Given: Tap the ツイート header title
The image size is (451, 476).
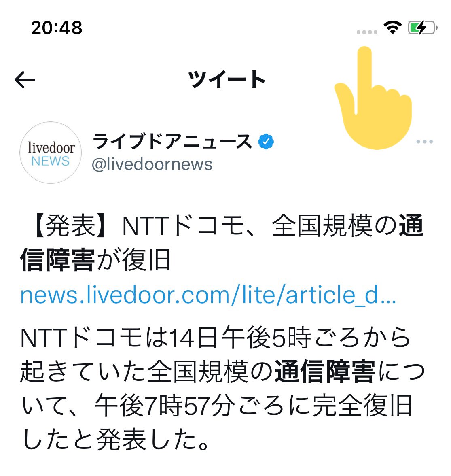Looking at the screenshot, I should point(226,79).
